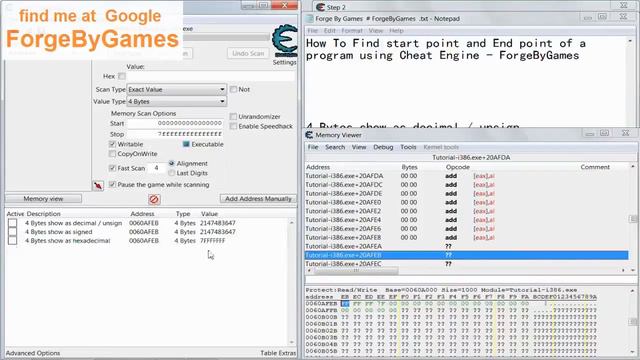This screenshot has width=640, height=360.
Task: Open Notepad Help menu
Action: tap(396, 31)
